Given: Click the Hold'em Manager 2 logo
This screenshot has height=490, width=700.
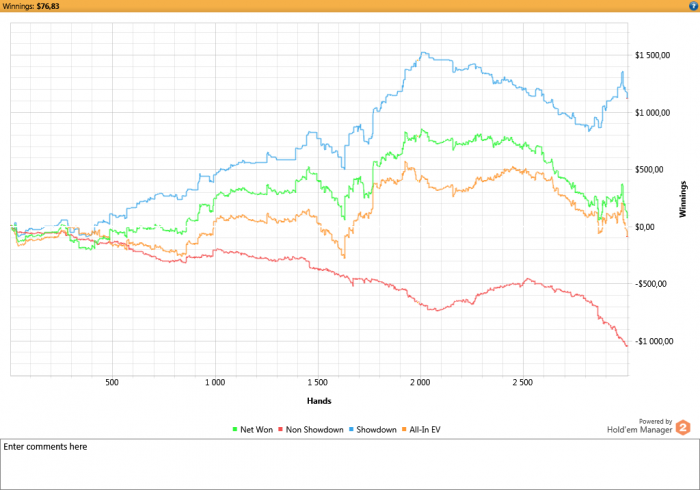Looking at the screenshot, I should [x=683, y=428].
